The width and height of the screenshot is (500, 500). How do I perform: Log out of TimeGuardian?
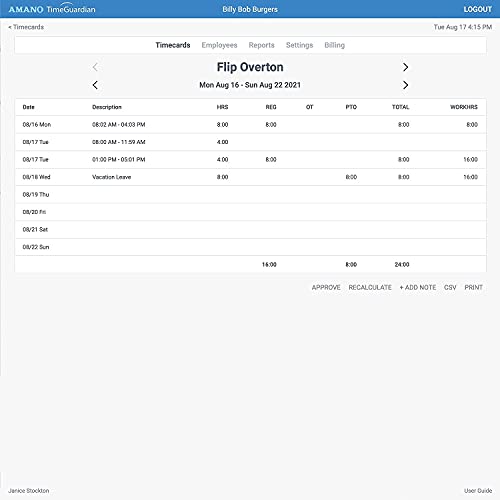click(477, 9)
